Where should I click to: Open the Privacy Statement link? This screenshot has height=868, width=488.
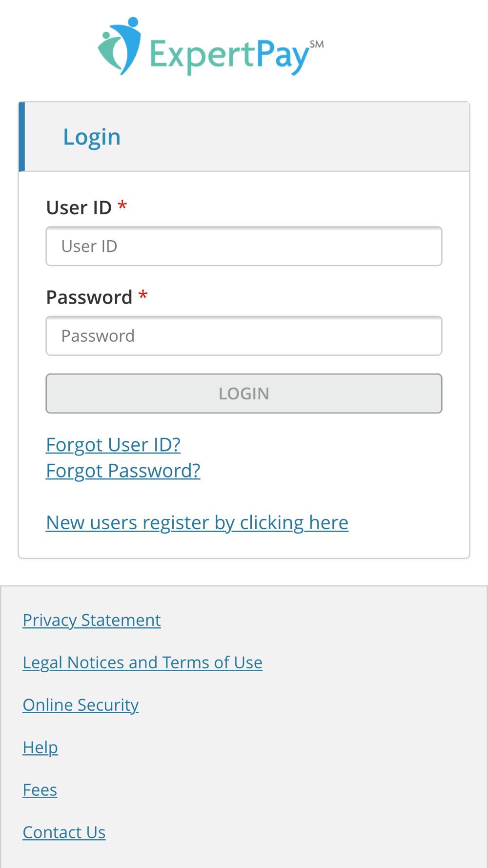[92, 620]
